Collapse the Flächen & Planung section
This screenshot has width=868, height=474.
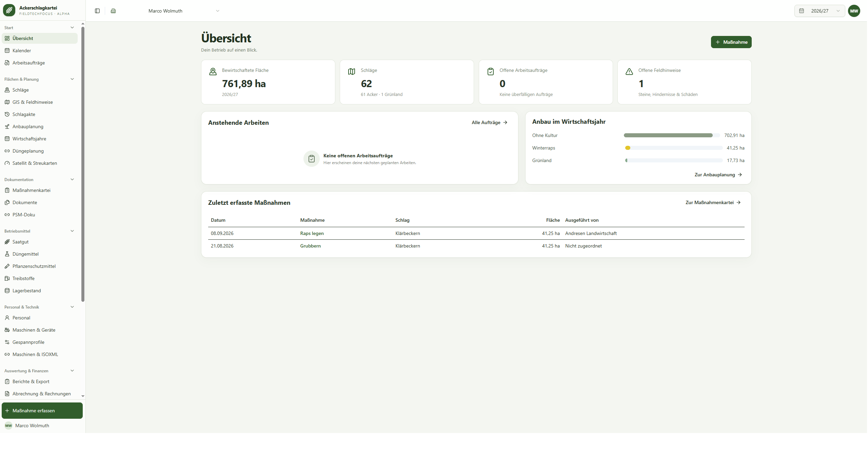pyautogui.click(x=72, y=79)
